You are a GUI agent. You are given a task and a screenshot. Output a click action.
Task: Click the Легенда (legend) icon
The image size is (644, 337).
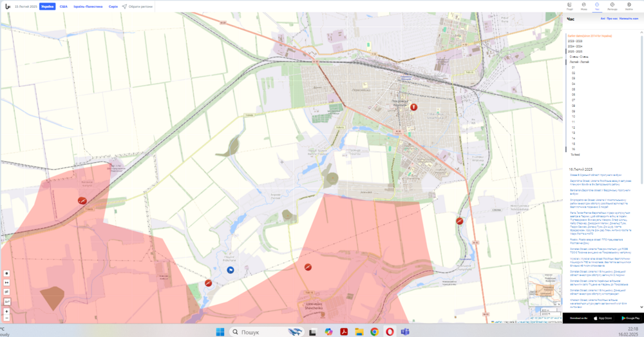click(x=612, y=6)
